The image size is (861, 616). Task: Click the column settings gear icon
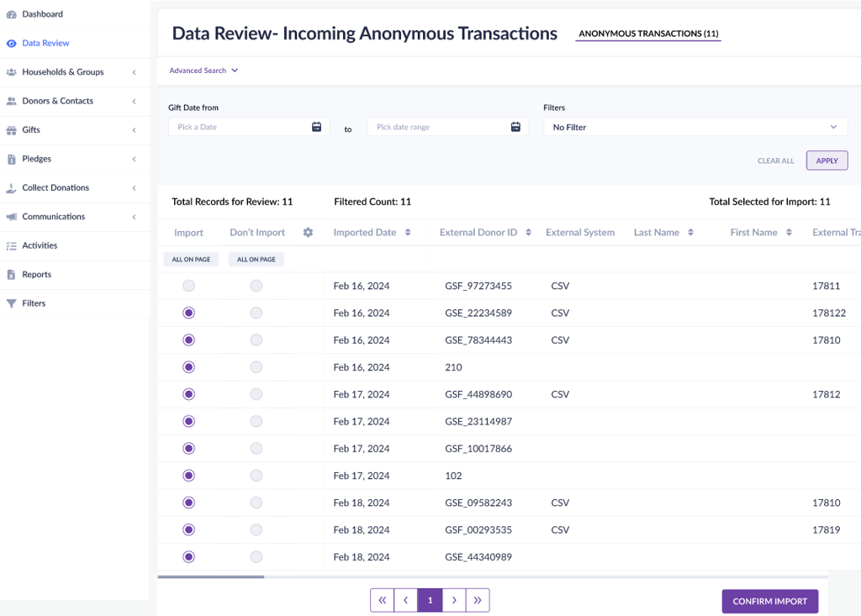(x=308, y=233)
